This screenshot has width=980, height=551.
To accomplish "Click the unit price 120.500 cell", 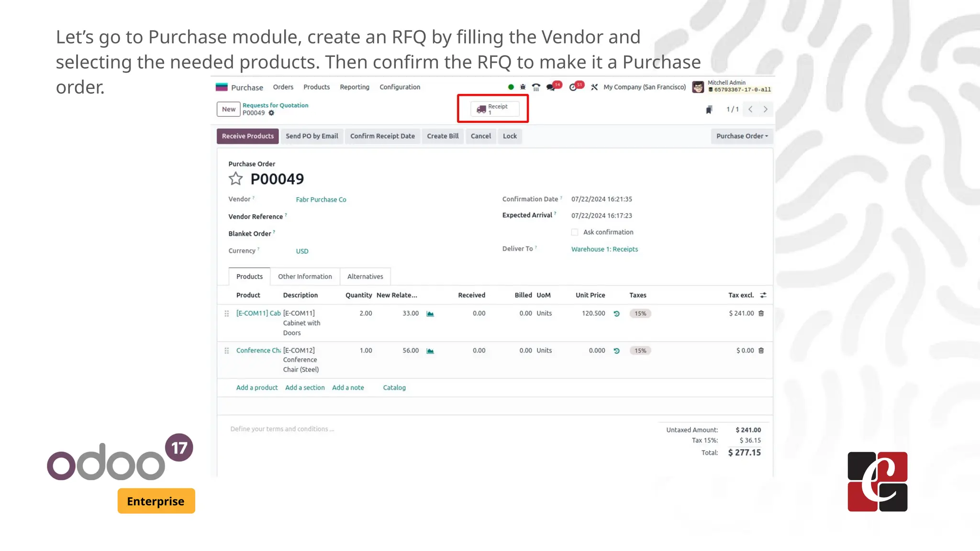I will click(x=593, y=313).
